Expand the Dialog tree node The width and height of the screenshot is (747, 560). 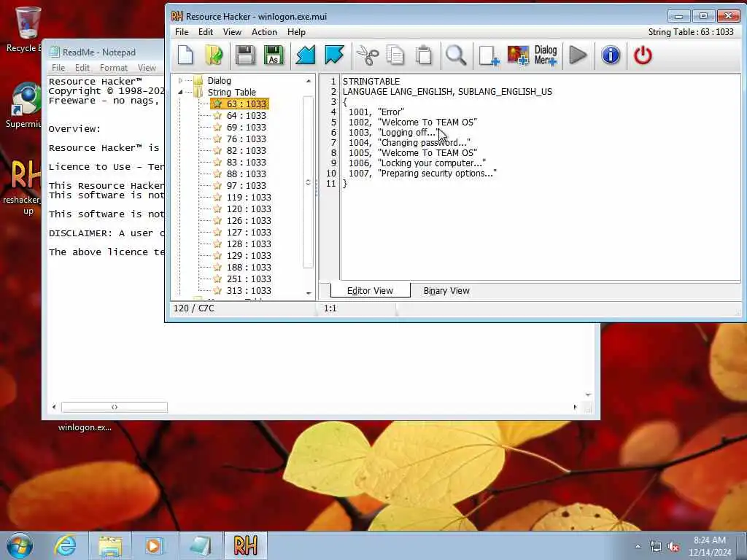click(x=181, y=81)
